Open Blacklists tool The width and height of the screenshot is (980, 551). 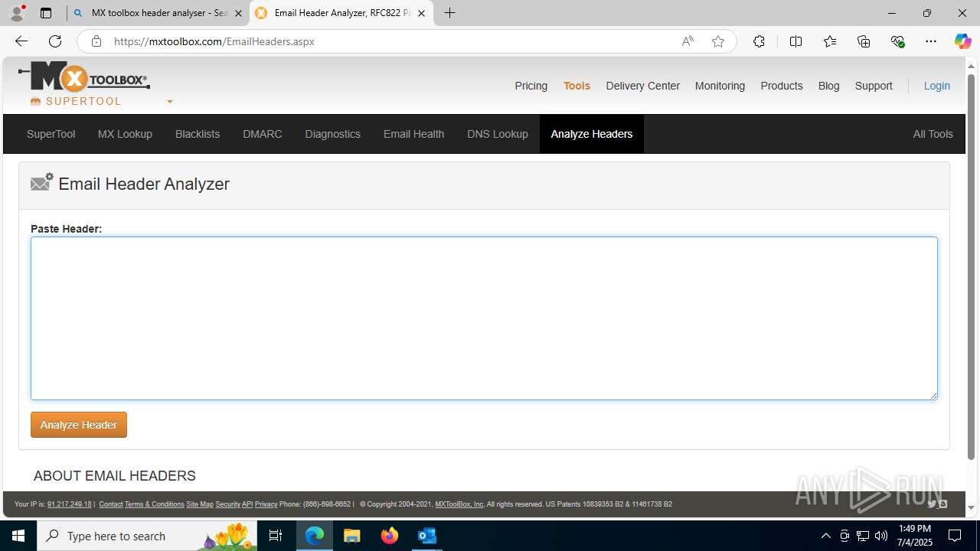(198, 134)
